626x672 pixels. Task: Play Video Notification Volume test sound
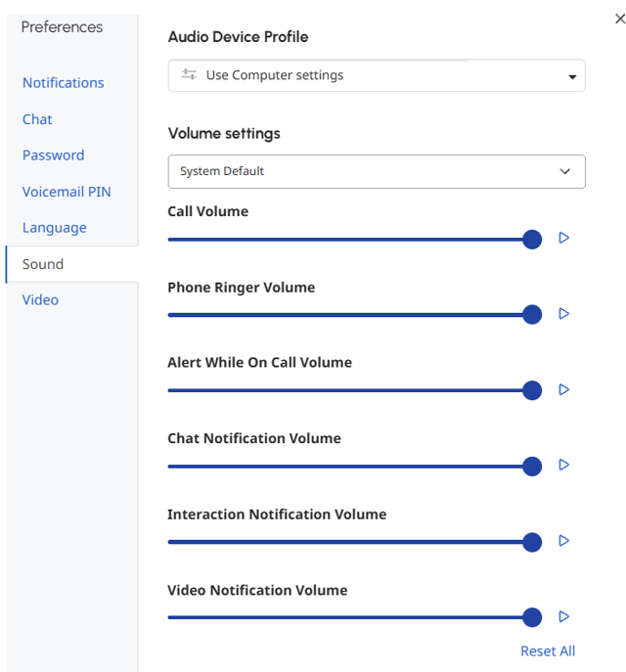coord(563,616)
